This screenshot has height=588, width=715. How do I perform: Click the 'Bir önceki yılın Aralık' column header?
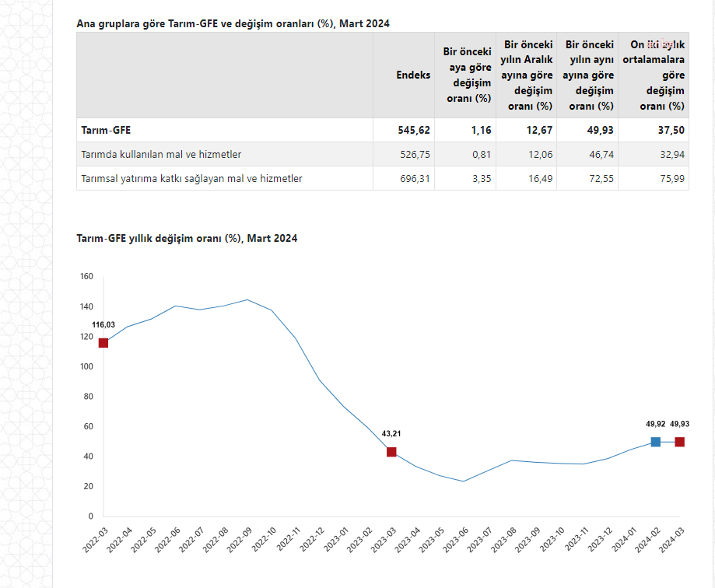(x=527, y=75)
